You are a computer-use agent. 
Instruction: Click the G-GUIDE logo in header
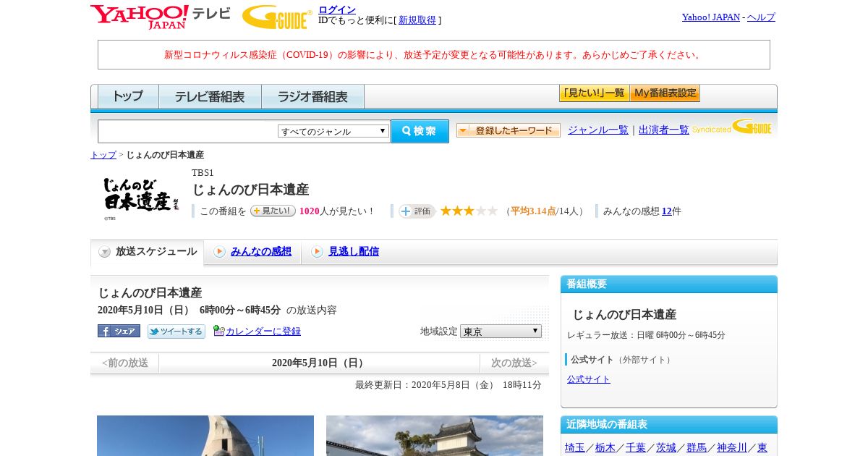(x=277, y=17)
